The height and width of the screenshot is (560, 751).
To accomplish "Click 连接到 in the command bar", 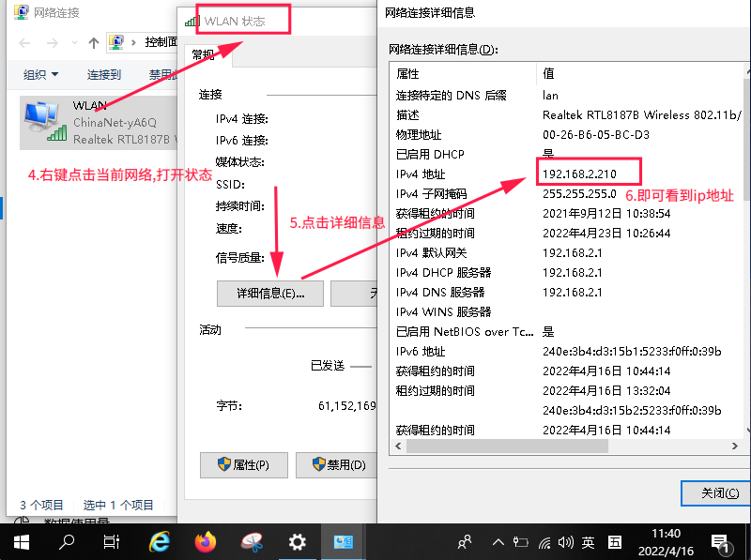I will pos(103,75).
